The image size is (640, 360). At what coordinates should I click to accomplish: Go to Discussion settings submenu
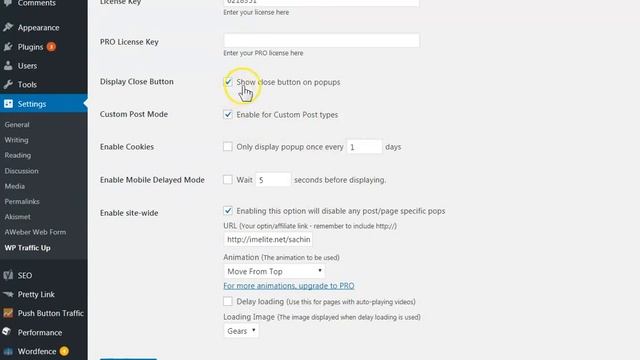[x=21, y=171]
